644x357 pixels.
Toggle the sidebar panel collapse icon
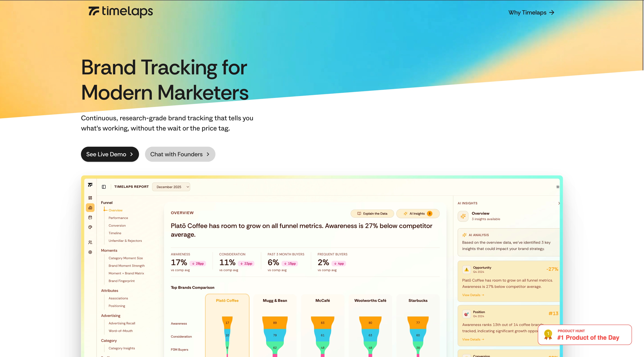[x=104, y=187]
